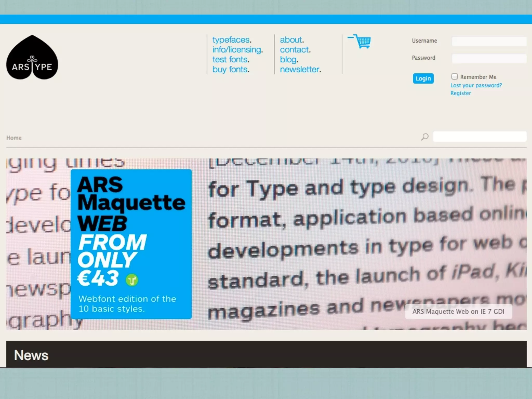532x399 pixels.
Task: Click the green T badge on banner
Action: tap(132, 280)
